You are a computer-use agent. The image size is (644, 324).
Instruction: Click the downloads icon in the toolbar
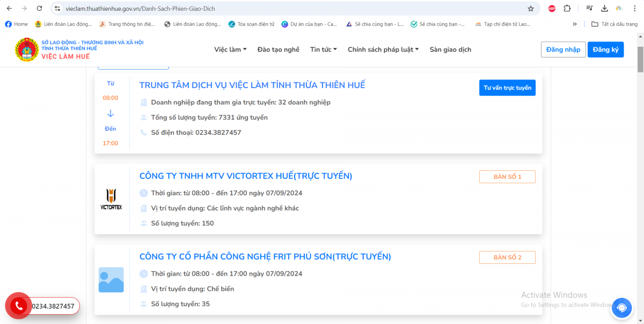click(x=604, y=9)
